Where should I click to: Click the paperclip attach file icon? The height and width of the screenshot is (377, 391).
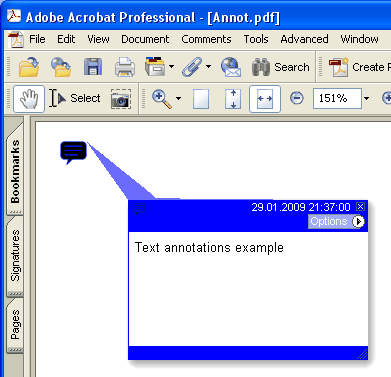tap(192, 67)
